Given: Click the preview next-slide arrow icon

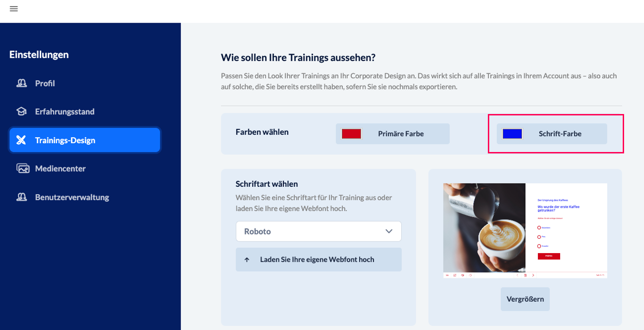Looking at the screenshot, I should 533,275.
